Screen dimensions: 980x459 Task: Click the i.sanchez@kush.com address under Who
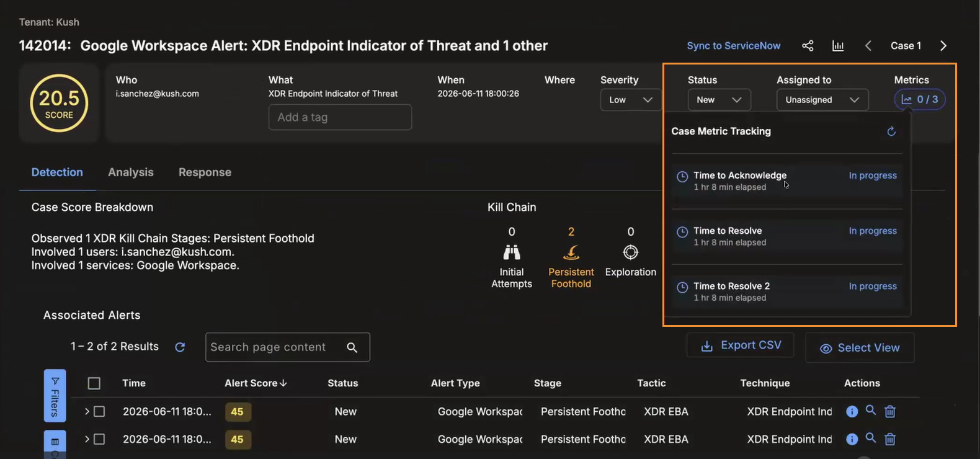pyautogui.click(x=158, y=94)
